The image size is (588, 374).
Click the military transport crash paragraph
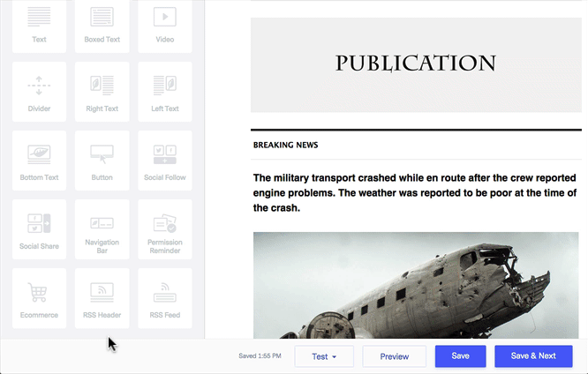415,192
